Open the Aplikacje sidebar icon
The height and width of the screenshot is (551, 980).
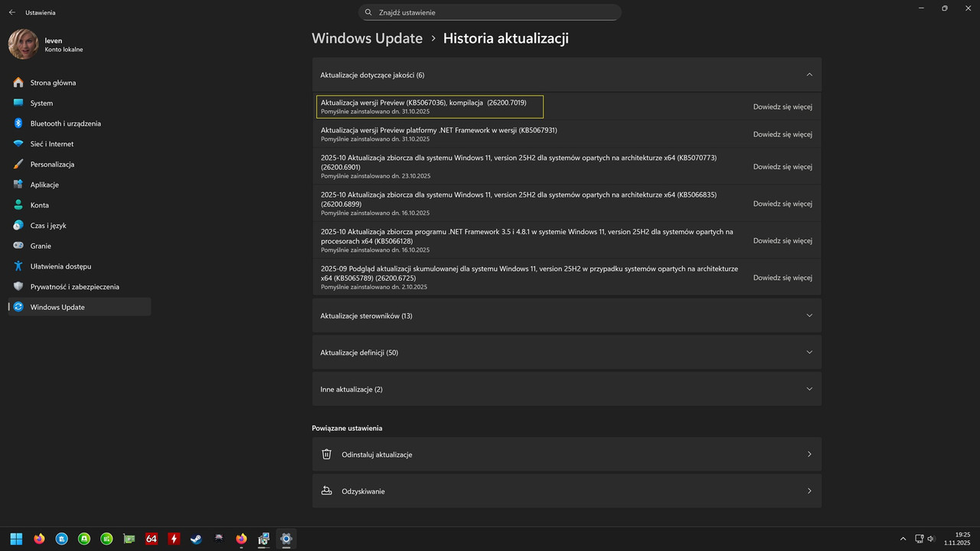coord(18,184)
